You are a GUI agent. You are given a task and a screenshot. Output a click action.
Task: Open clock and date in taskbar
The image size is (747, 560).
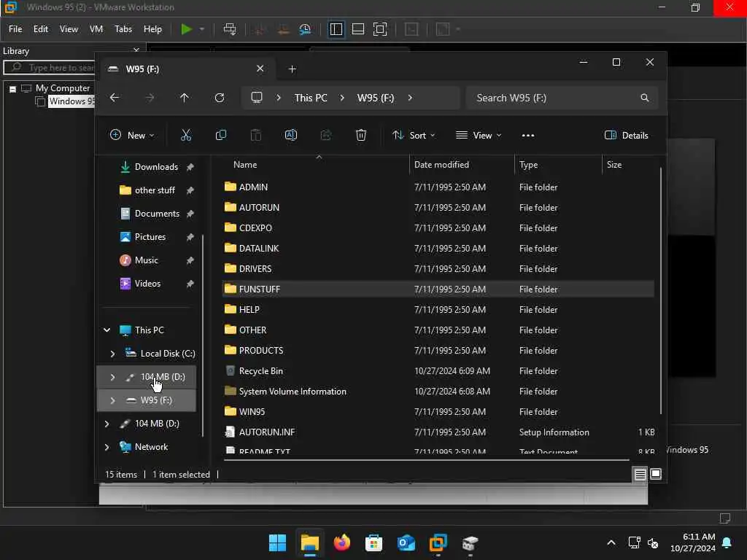tap(693, 542)
